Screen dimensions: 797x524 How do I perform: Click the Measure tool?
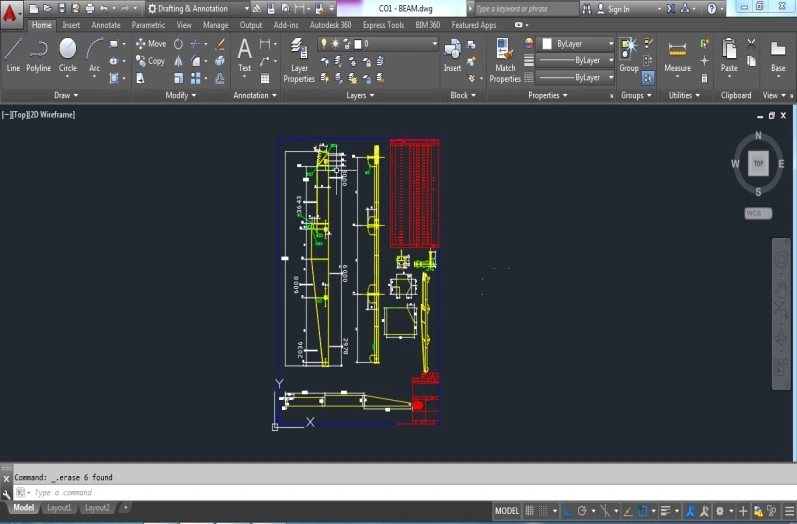[x=678, y=56]
